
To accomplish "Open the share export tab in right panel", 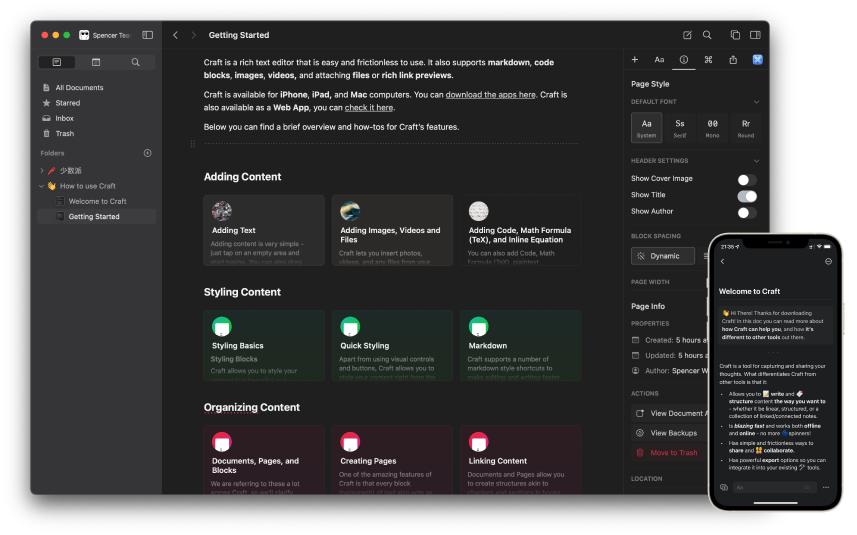I will (733, 60).
